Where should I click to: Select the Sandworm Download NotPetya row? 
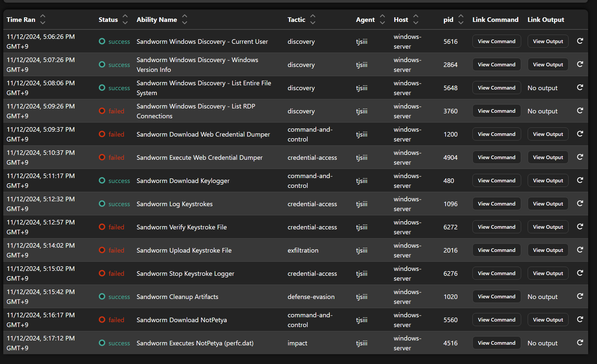coord(229,320)
